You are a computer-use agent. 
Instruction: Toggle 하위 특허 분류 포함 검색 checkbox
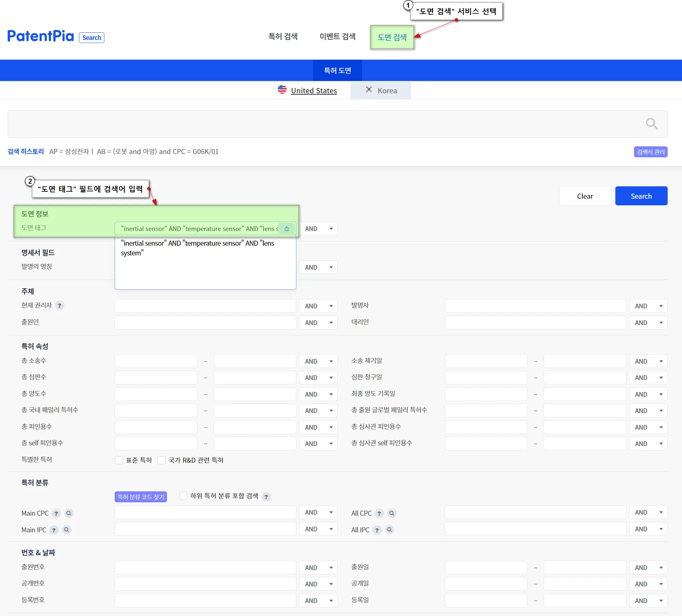(183, 496)
